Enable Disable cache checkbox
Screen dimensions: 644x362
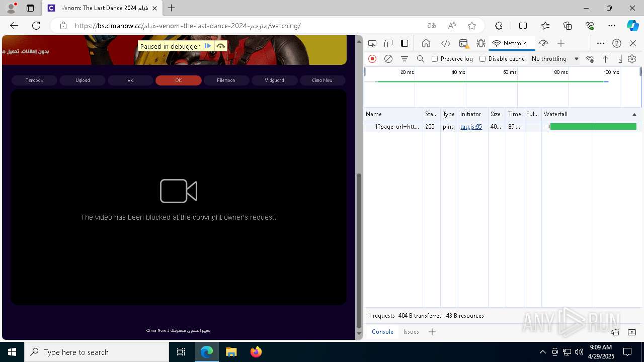point(482,59)
